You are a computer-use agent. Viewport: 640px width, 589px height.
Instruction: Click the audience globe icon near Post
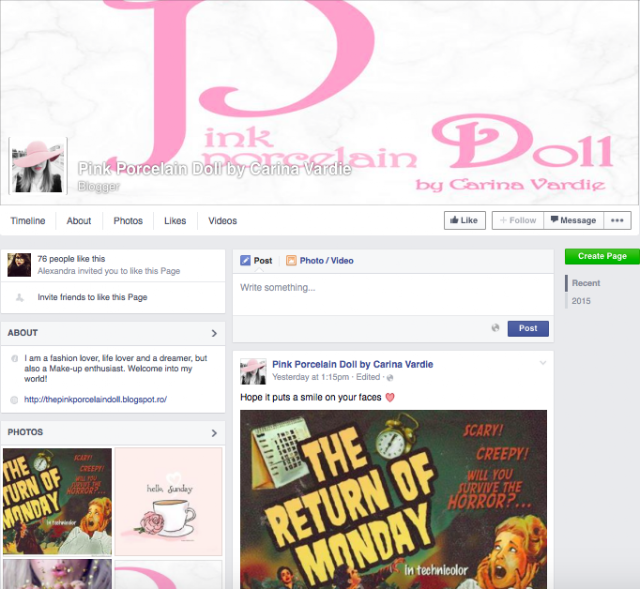point(495,328)
